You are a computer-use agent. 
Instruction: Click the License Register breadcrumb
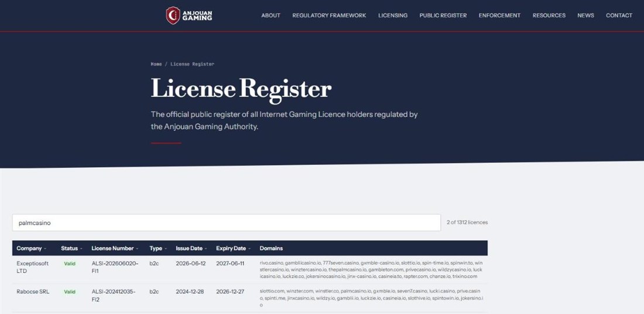coord(192,64)
